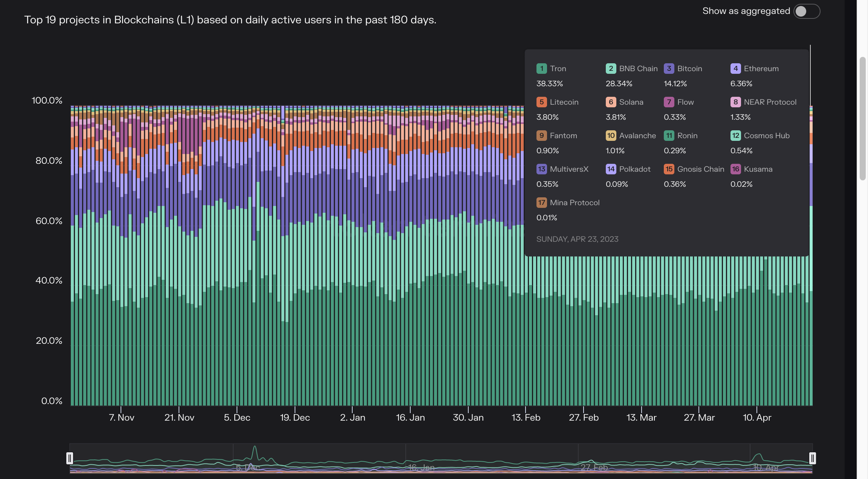The image size is (868, 479).
Task: Click the left range navigator handle
Action: [70, 458]
